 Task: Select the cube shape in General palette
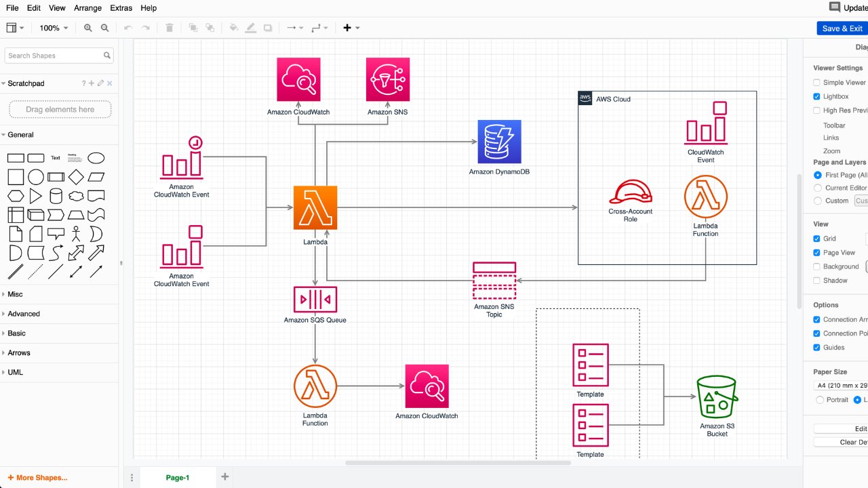[35, 215]
